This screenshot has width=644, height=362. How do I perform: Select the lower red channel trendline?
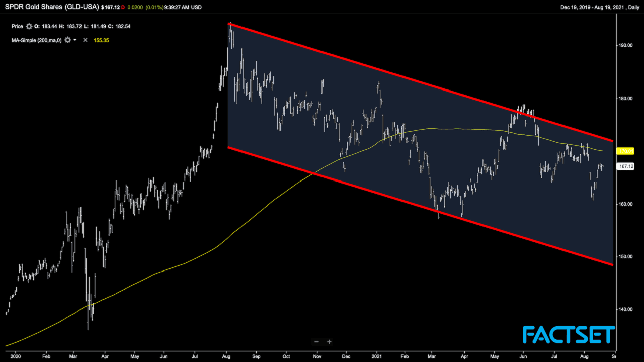click(x=423, y=206)
